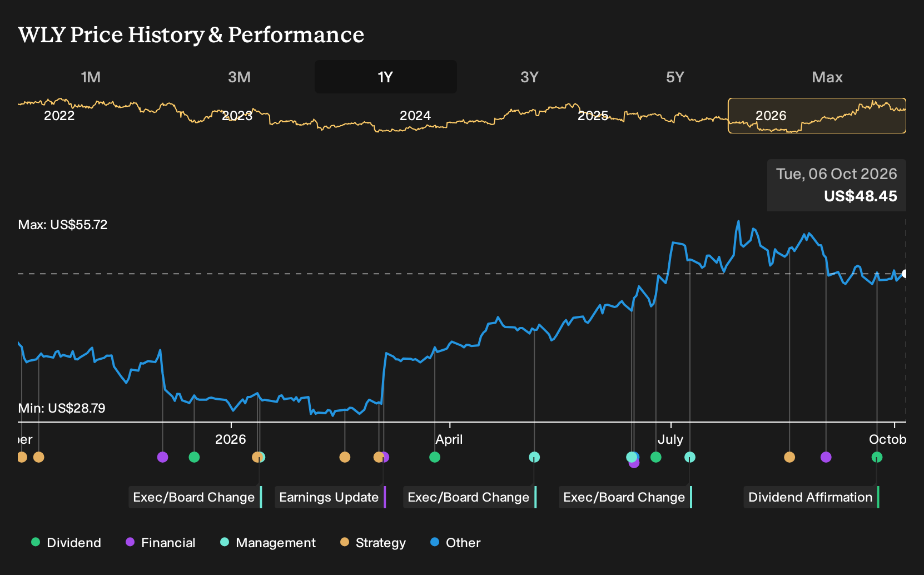Screen dimensions: 924x575
Task: Click the purple Financial marker left of 2026 label
Action: (x=162, y=457)
